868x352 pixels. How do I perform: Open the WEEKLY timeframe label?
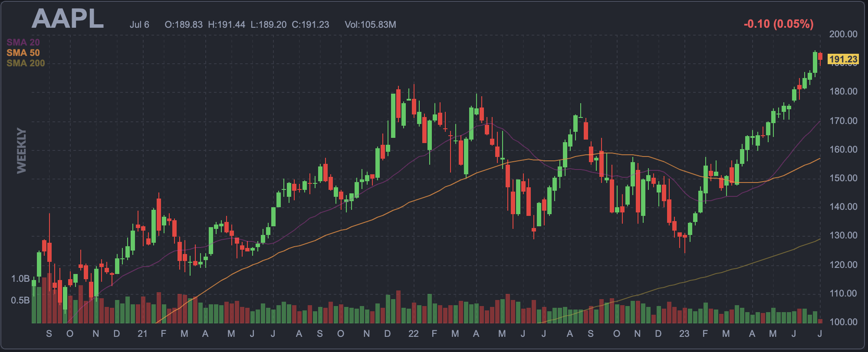click(x=21, y=150)
